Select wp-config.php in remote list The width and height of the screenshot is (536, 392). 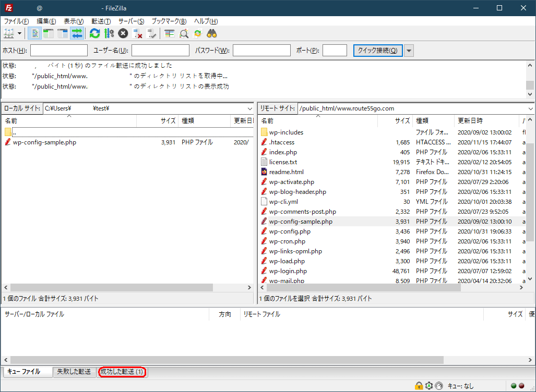coord(392,231)
